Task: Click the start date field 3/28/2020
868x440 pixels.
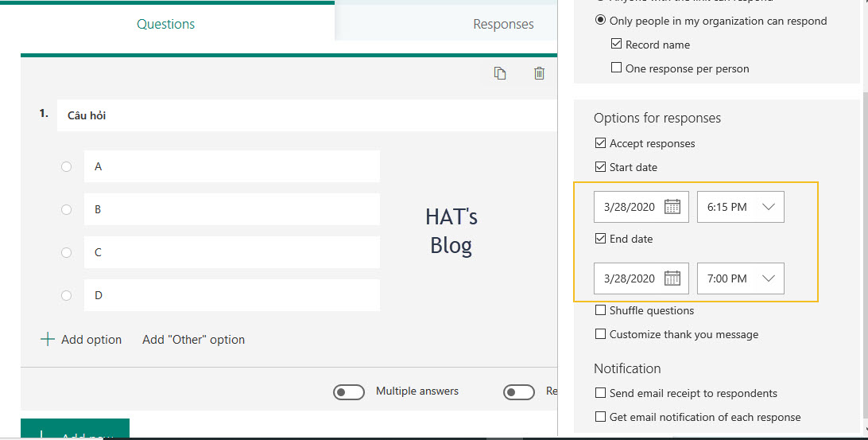Action: pyautogui.click(x=641, y=207)
